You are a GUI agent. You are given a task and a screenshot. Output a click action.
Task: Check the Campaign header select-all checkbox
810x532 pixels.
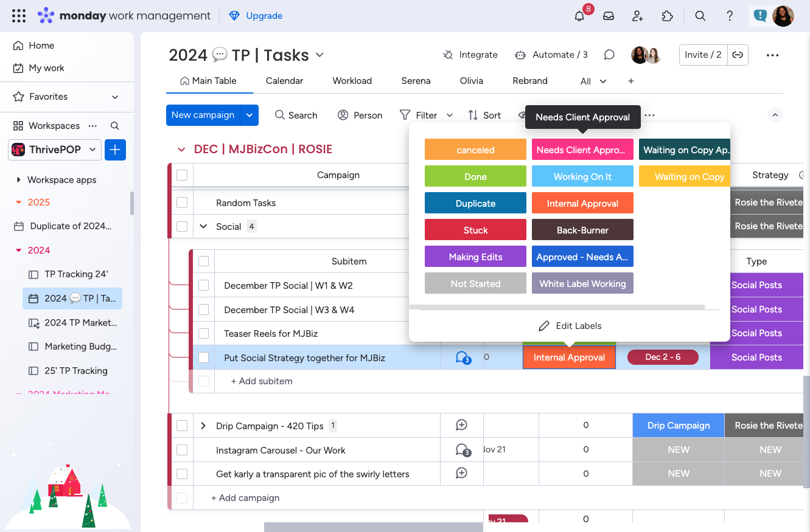[x=182, y=175]
